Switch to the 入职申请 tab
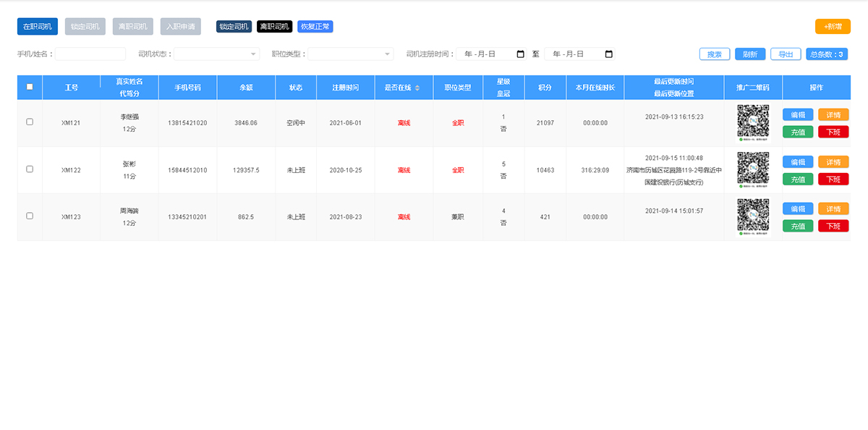The height and width of the screenshot is (430, 868). (180, 26)
